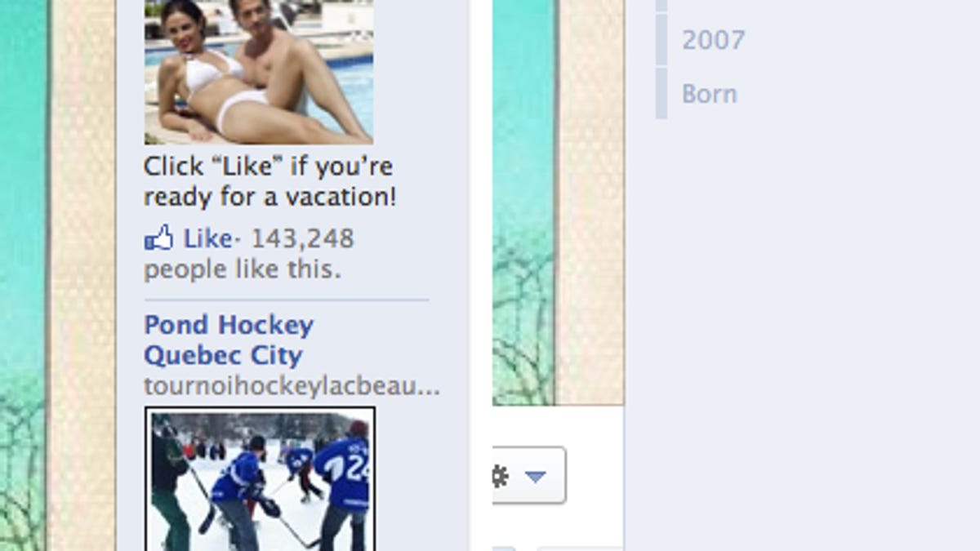
Task: Open the Pond Hockey Quebec City link
Action: coord(229,340)
